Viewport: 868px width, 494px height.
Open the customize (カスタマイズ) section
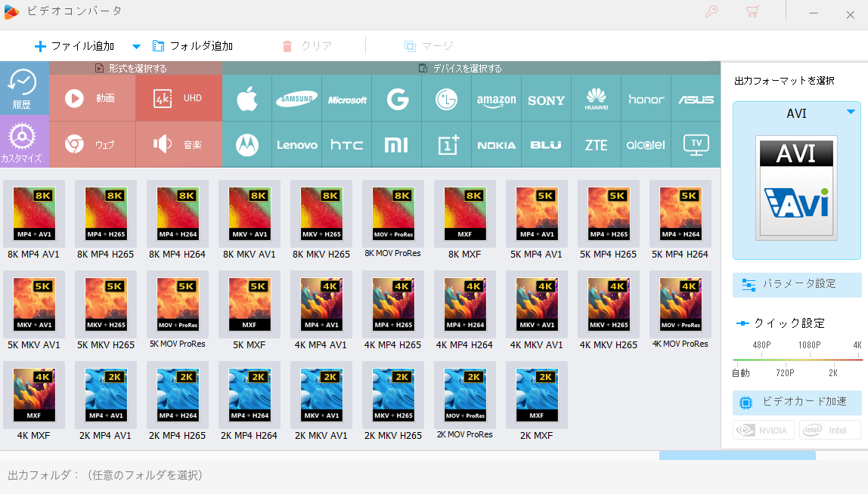coord(22,141)
